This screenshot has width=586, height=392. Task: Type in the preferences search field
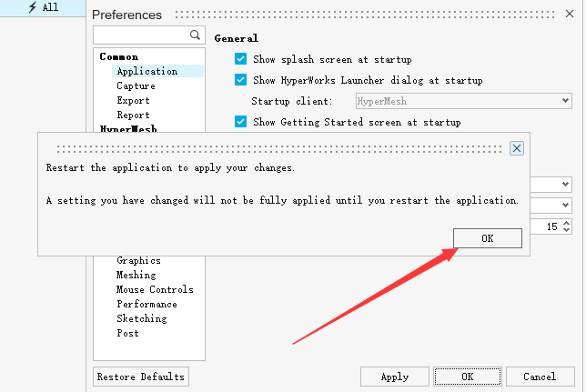pos(142,35)
